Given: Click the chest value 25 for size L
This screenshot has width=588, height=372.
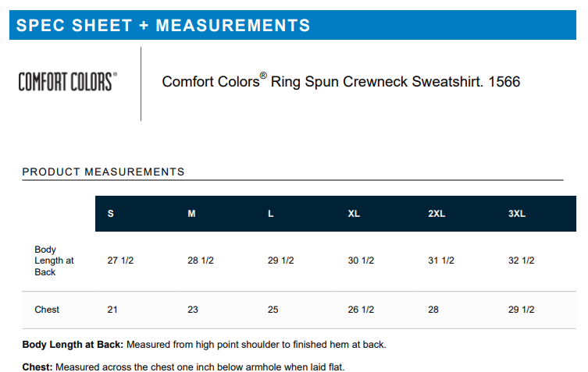Looking at the screenshot, I should tap(273, 310).
